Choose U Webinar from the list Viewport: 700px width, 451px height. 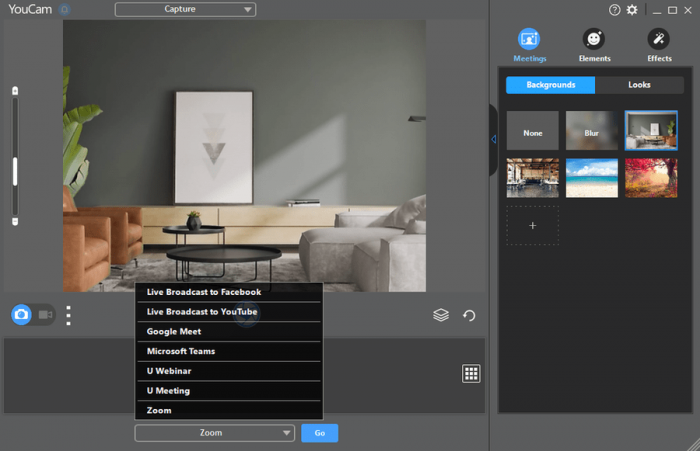(x=229, y=371)
